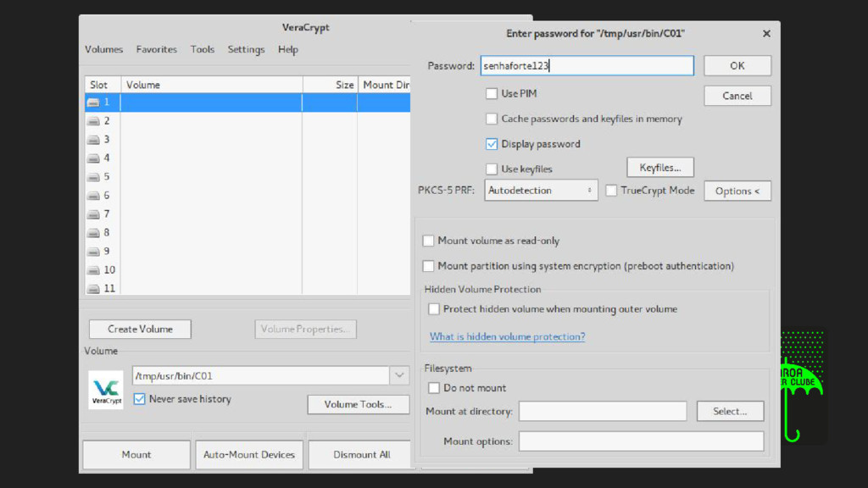The width and height of the screenshot is (868, 488).
Task: Open the Tools menu
Action: (x=203, y=49)
